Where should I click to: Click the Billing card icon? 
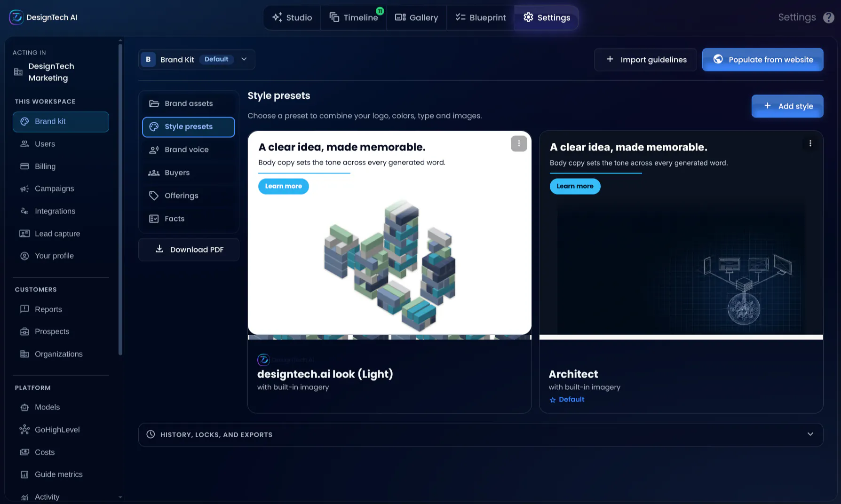click(24, 166)
